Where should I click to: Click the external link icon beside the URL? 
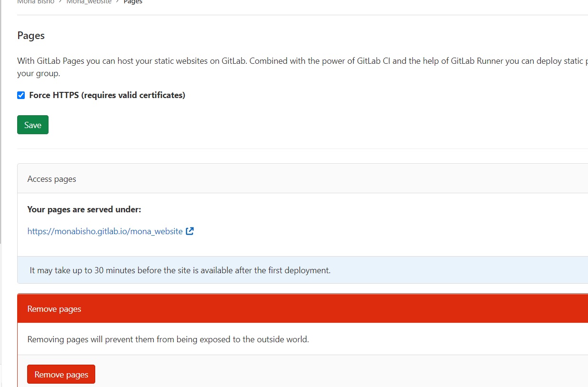click(x=189, y=231)
